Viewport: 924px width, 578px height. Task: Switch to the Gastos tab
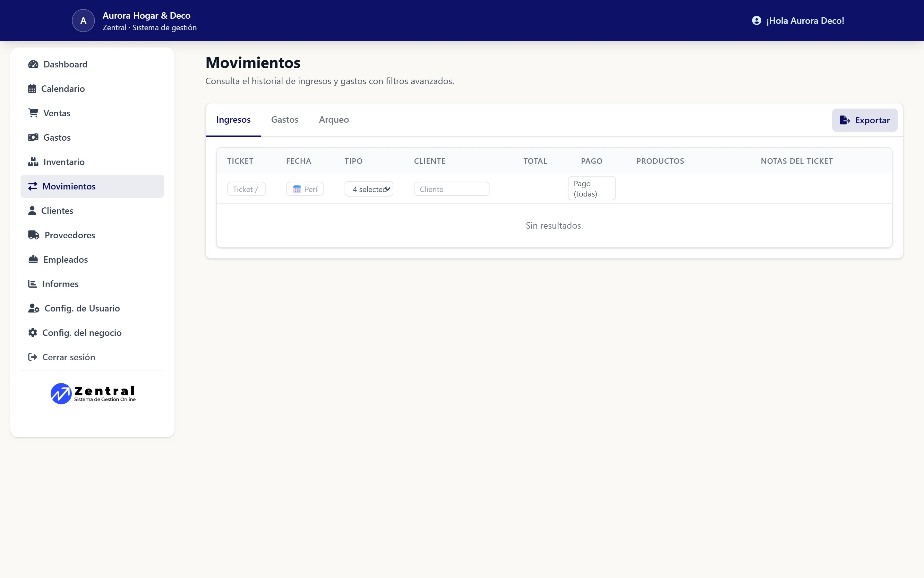285,120
